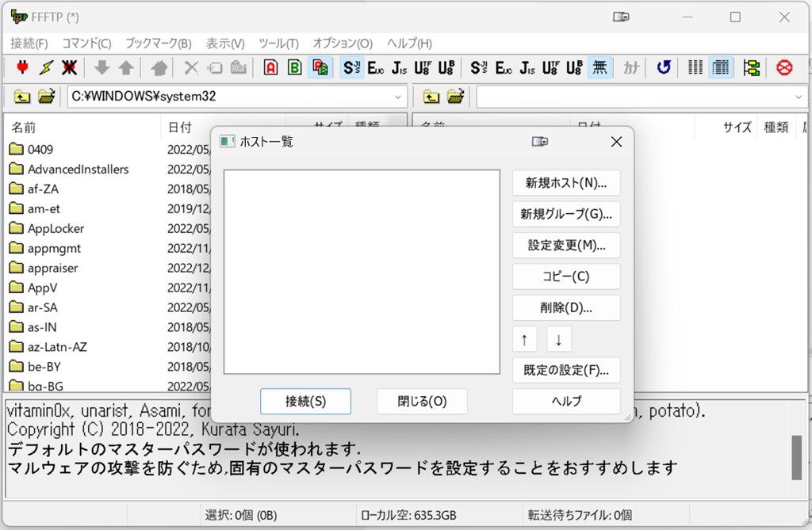Open the コマンド(C) menu
Screen dimensions: 812x530
pos(86,44)
